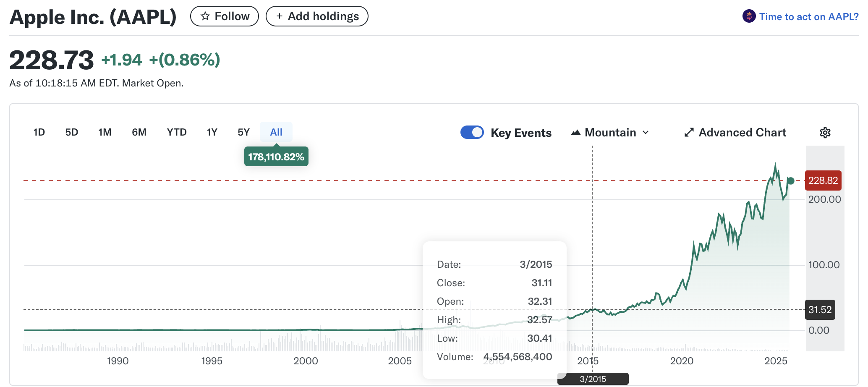Choose the 6M time range

click(x=139, y=132)
